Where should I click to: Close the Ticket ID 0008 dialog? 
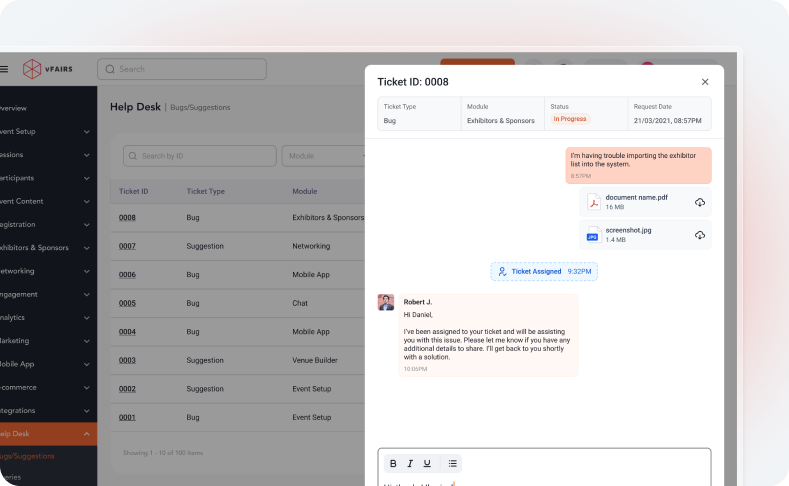tap(705, 82)
